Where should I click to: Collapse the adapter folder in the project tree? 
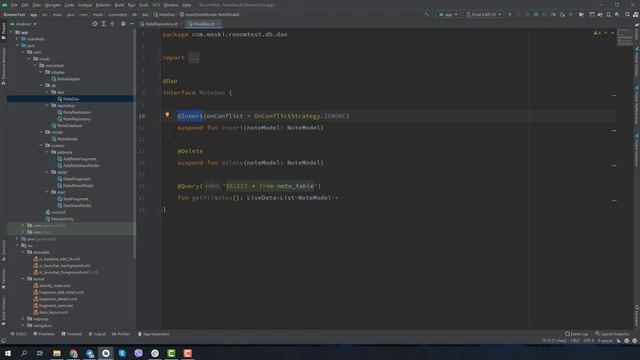(41, 72)
